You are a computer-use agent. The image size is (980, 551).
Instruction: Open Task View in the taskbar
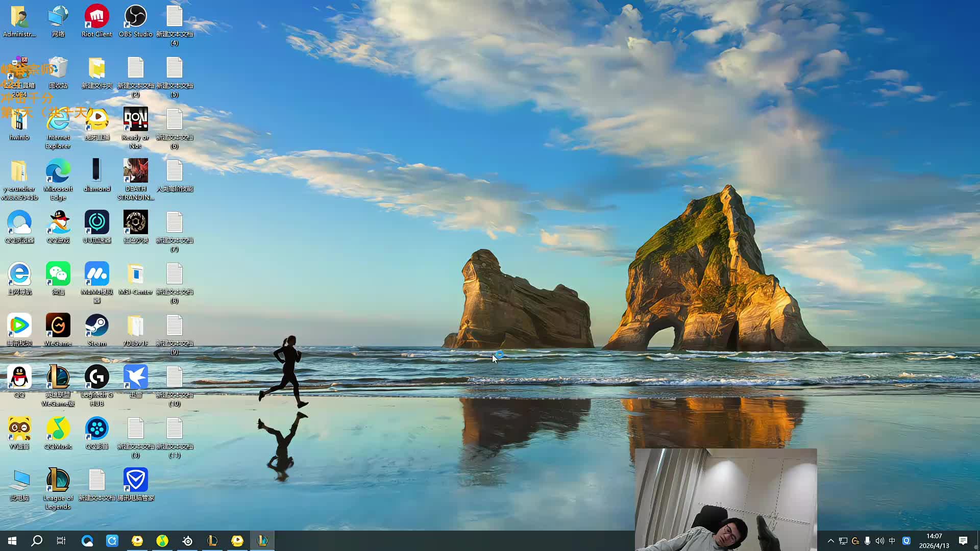[61, 541]
